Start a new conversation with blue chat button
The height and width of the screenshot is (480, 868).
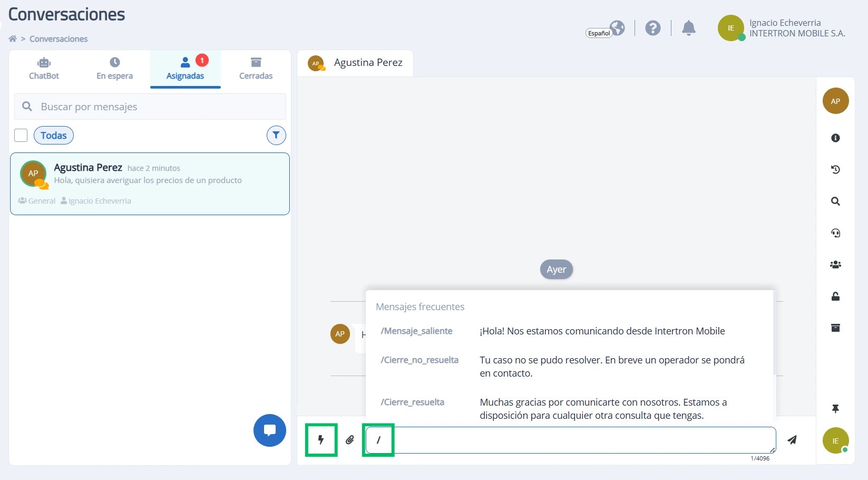point(270,430)
